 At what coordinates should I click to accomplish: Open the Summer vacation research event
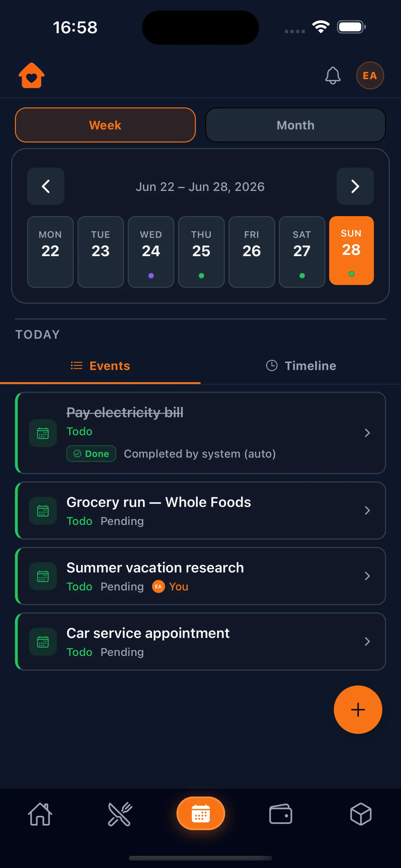(200, 576)
